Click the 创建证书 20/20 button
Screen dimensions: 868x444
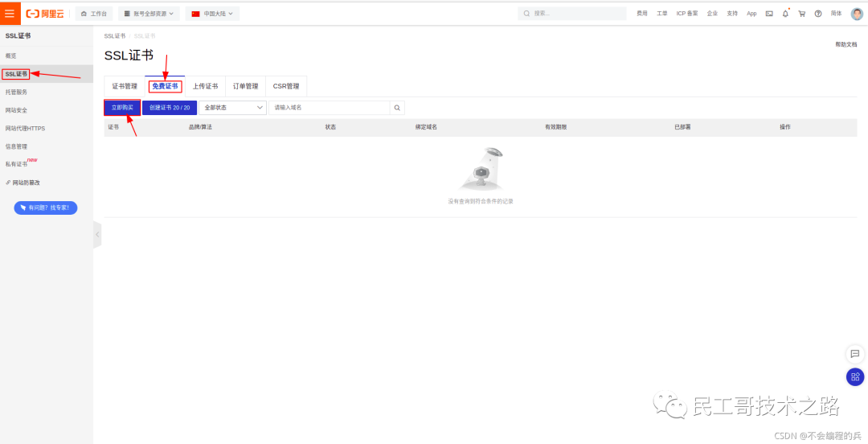[170, 108]
